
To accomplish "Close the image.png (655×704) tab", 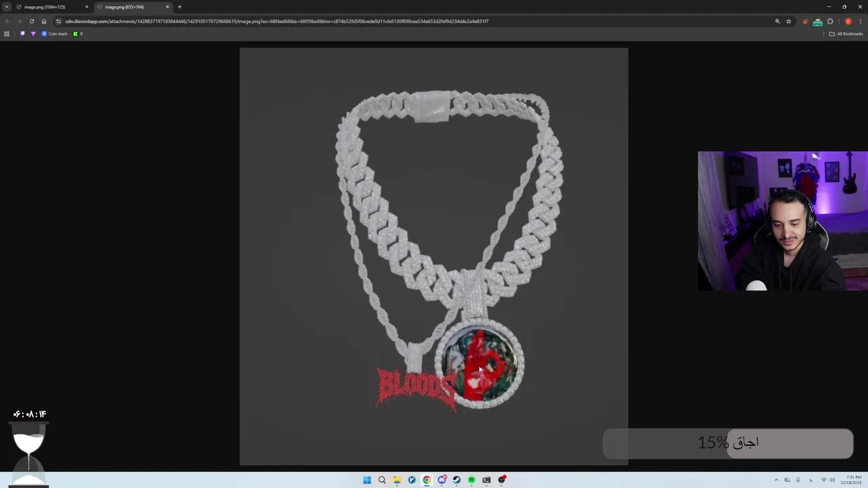I will coord(167,7).
